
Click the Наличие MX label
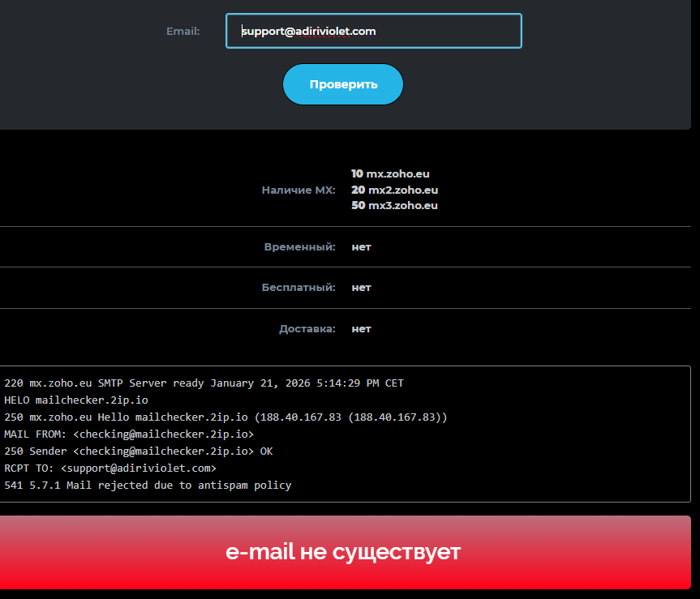298,190
